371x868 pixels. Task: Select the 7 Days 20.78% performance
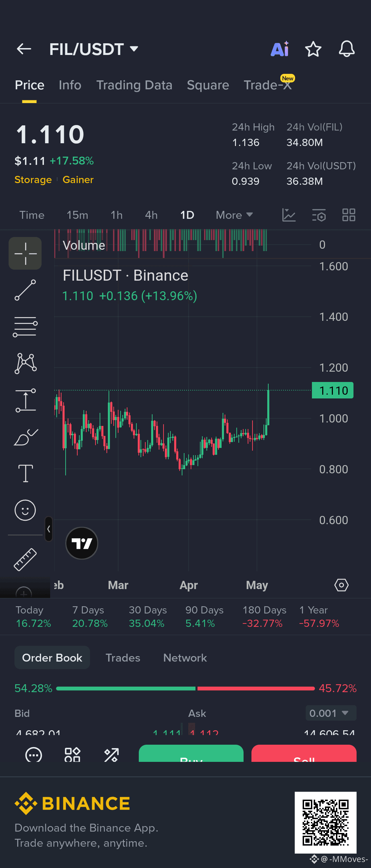coord(90,617)
